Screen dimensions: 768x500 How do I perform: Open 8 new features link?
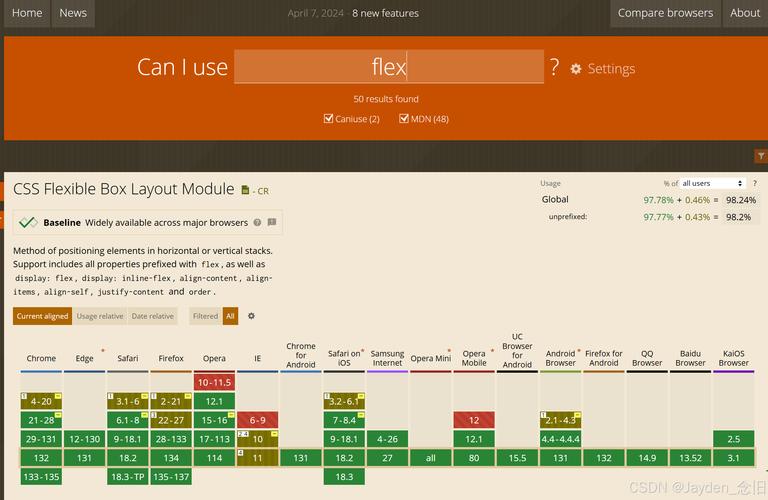click(x=385, y=13)
